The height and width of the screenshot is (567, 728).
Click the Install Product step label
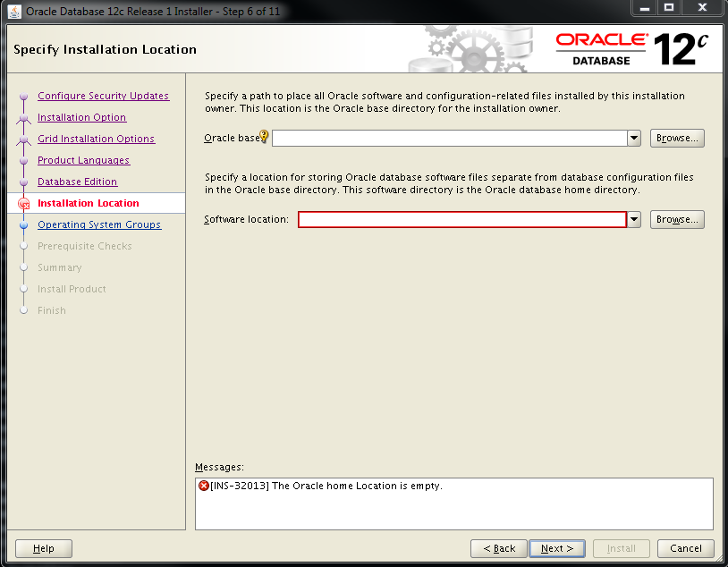(x=72, y=289)
